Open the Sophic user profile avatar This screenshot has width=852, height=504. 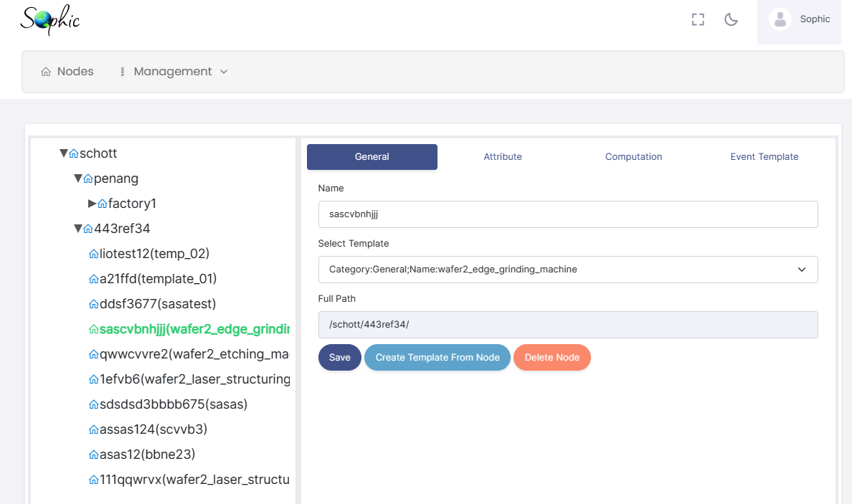(x=780, y=19)
